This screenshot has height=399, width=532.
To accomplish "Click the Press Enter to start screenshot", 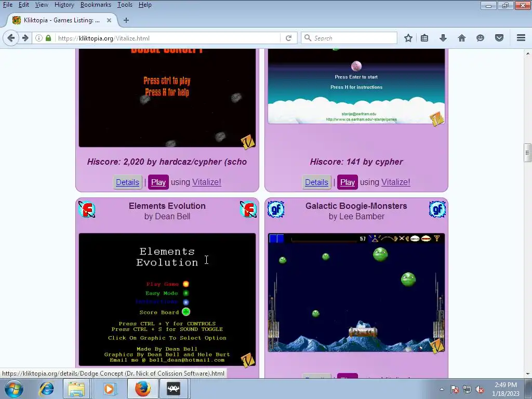I will coord(356,87).
